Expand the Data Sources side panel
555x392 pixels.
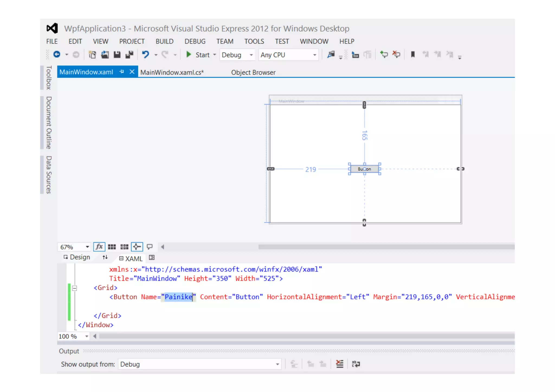[49, 175]
